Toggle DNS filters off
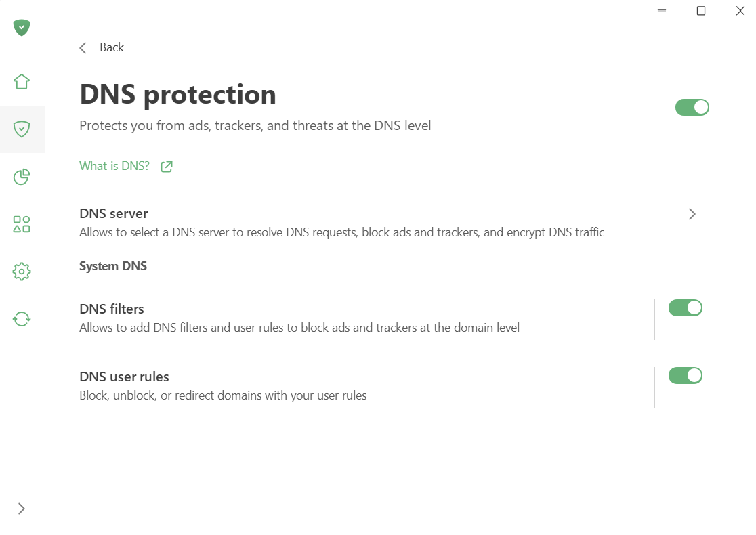Viewport: 756px width, 535px height. [685, 307]
